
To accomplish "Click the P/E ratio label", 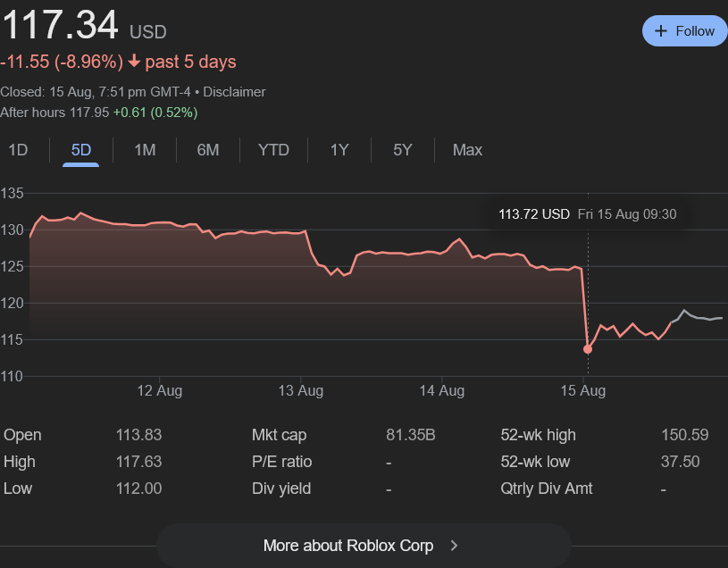I will [x=282, y=462].
